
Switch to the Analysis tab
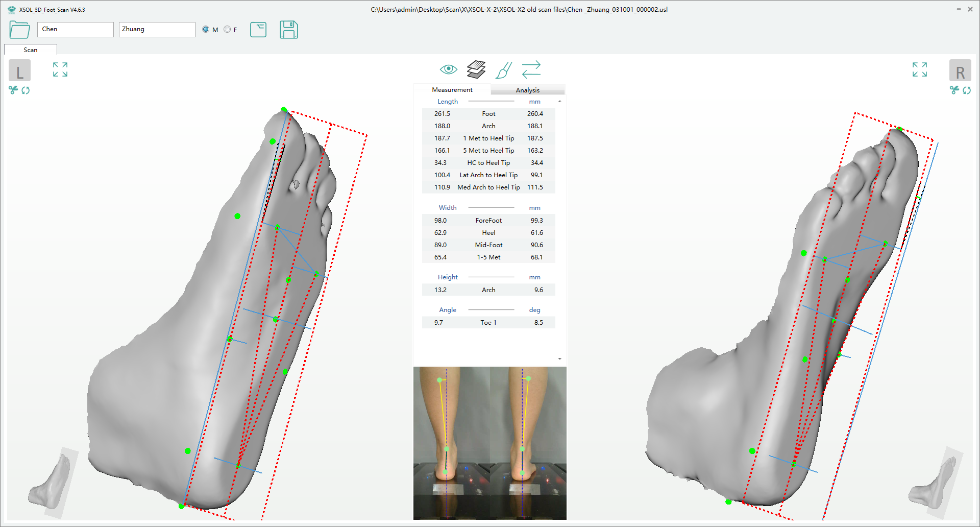(x=527, y=90)
